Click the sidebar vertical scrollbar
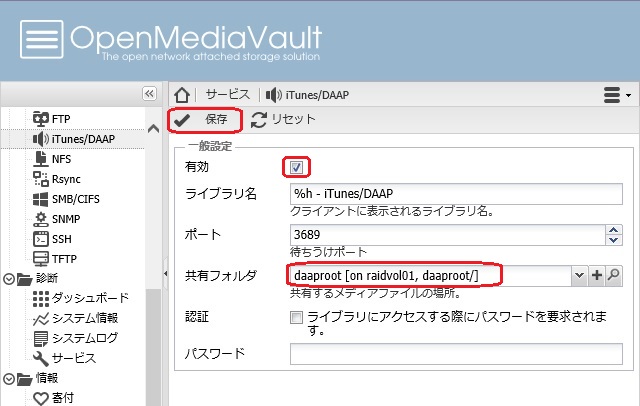Image resolution: width=640 pixels, height=406 pixels. pos(153,347)
